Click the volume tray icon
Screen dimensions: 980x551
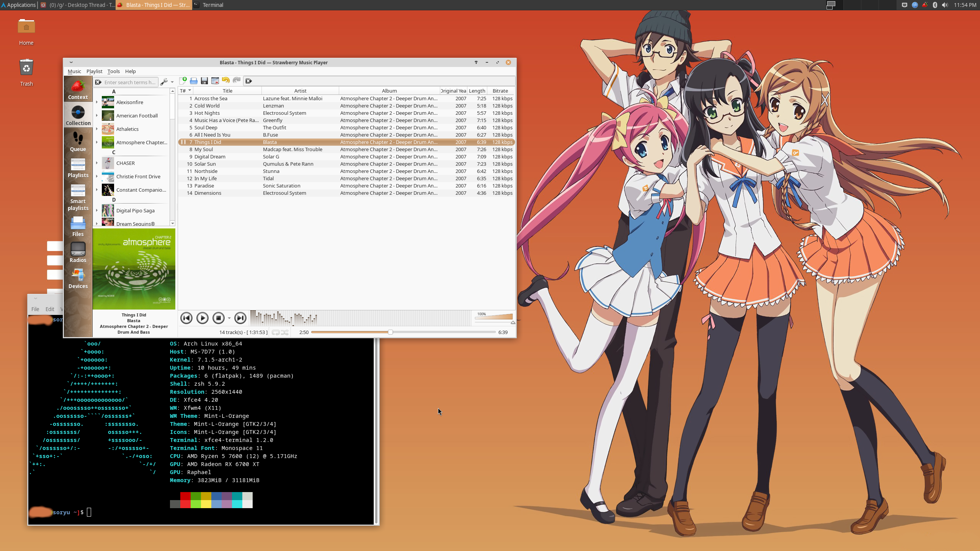click(945, 5)
